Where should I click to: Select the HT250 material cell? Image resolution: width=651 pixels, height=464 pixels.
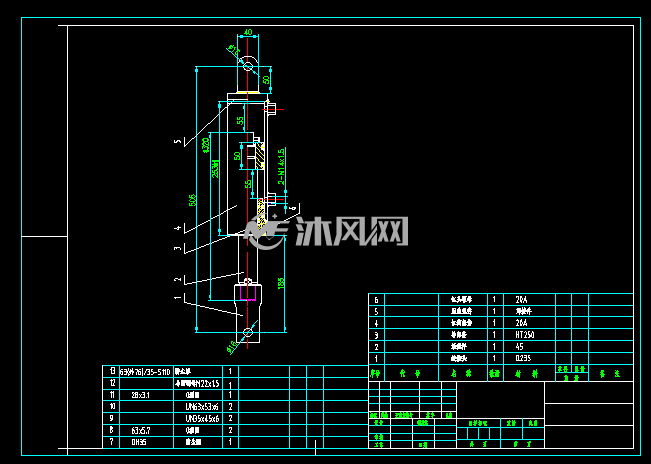pos(525,335)
